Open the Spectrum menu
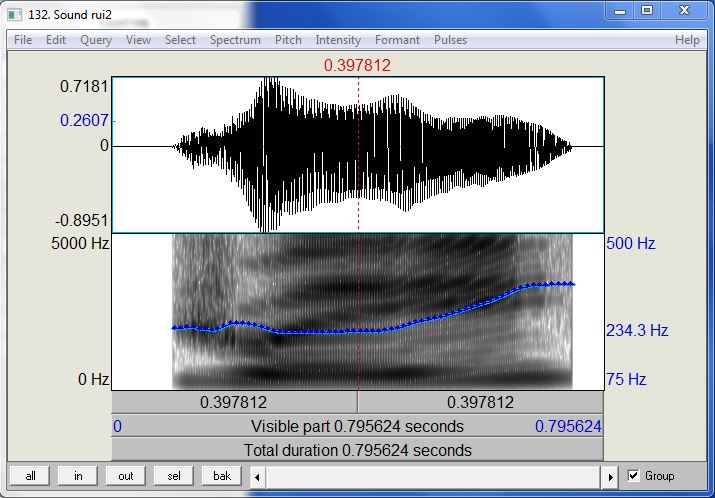Screen dimensions: 715x498 tap(235, 40)
